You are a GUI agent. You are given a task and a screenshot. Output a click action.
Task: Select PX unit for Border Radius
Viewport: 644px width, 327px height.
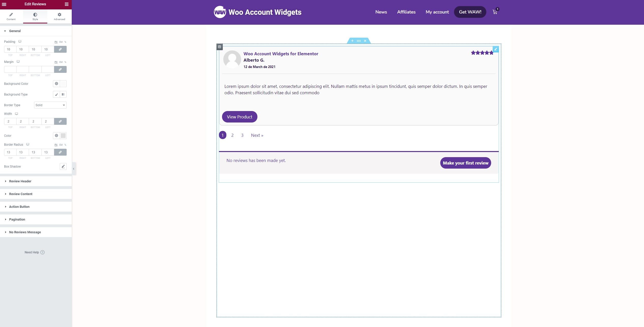[x=56, y=145]
